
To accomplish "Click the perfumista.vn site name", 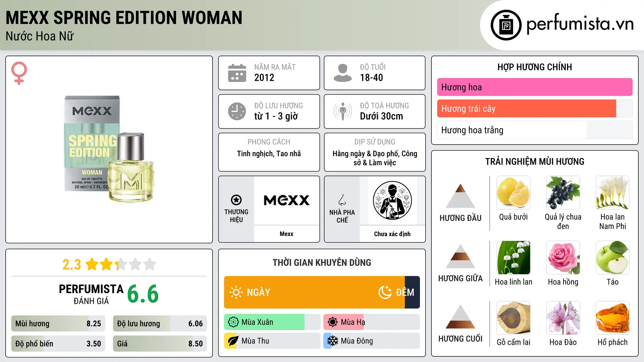I will pos(580,24).
